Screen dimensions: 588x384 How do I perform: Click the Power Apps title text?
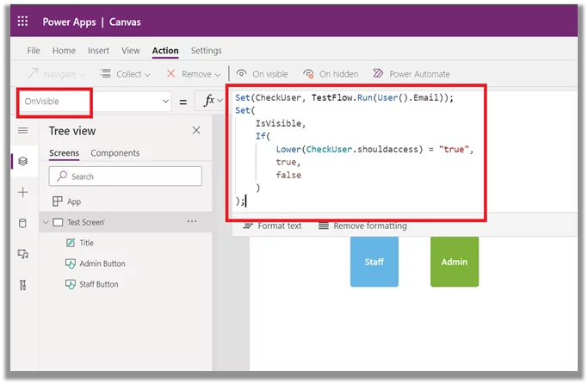click(x=70, y=22)
